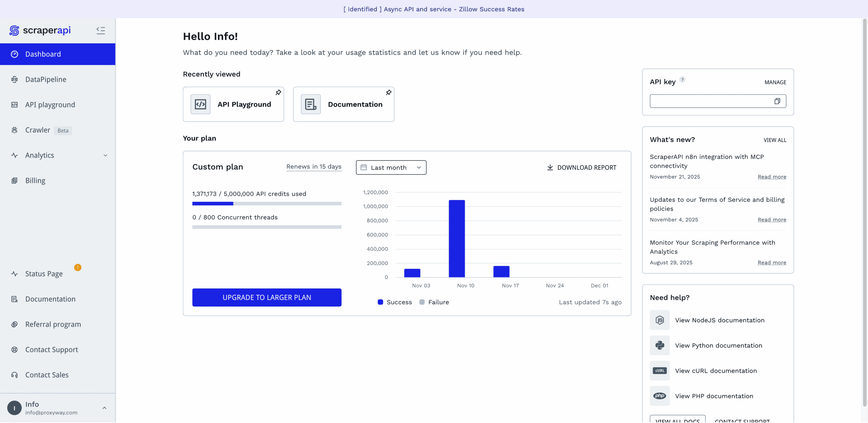This screenshot has width=868, height=423.
Task: Open the Python documentation icon
Action: click(x=659, y=345)
